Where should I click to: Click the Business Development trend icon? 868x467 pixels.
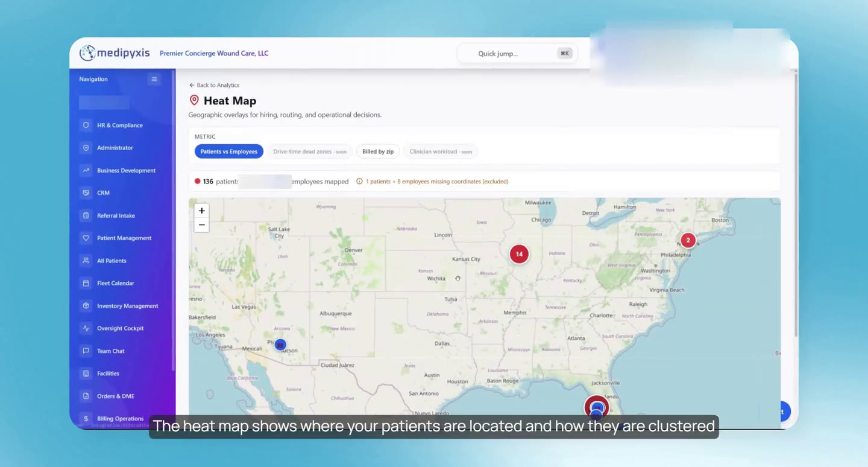tap(86, 170)
